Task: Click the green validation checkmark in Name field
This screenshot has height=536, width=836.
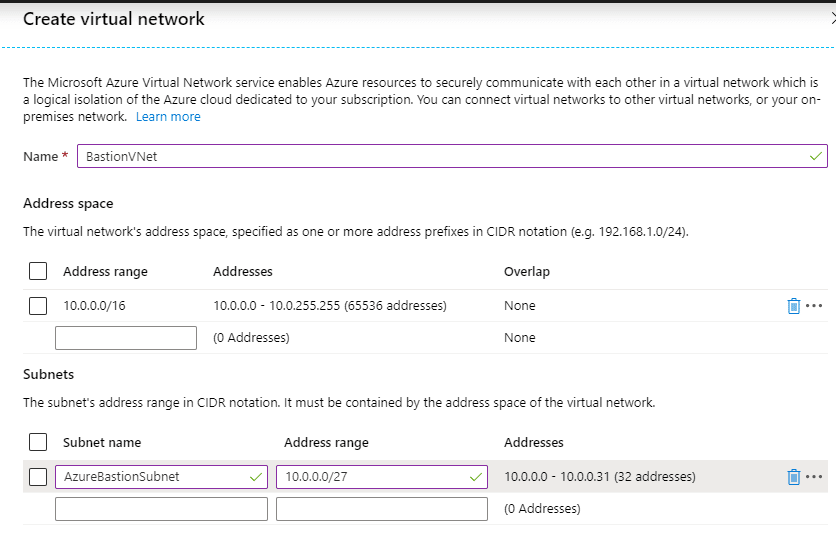Action: pos(815,156)
